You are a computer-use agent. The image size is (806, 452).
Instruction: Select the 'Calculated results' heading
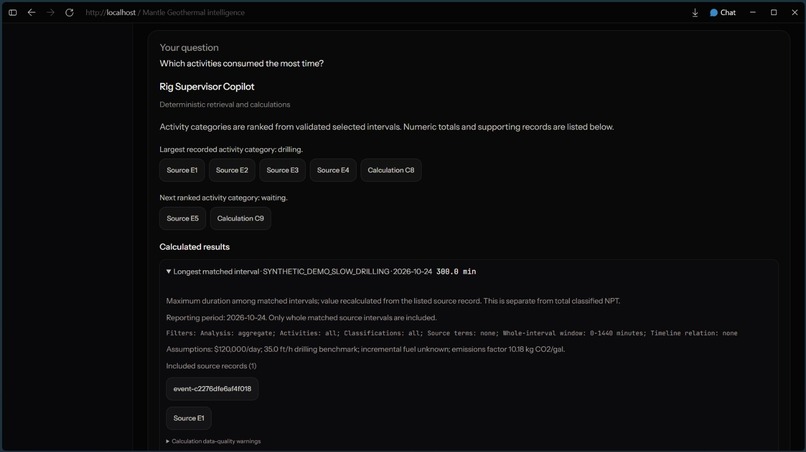[194, 247]
